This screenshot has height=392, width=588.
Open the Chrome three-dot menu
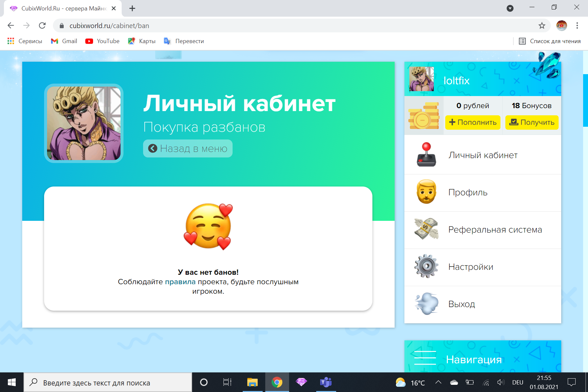click(x=577, y=25)
